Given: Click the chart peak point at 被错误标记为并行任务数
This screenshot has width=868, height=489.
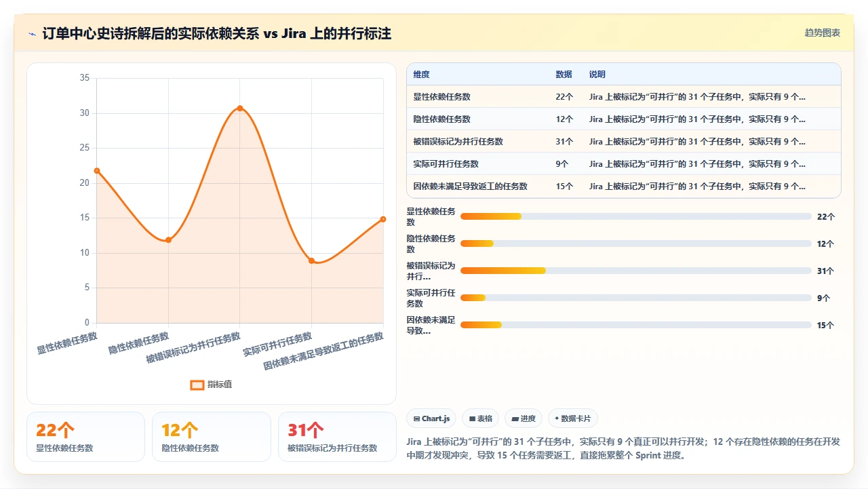Looking at the screenshot, I should tap(240, 108).
